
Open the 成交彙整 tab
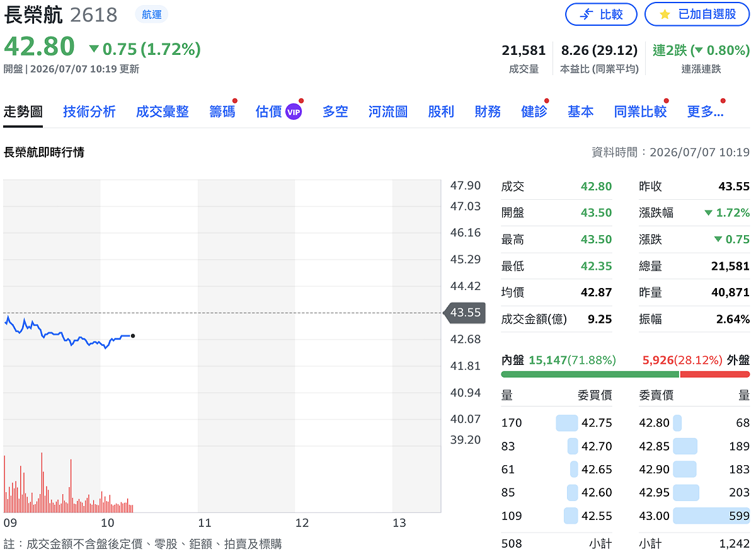pyautogui.click(x=163, y=112)
